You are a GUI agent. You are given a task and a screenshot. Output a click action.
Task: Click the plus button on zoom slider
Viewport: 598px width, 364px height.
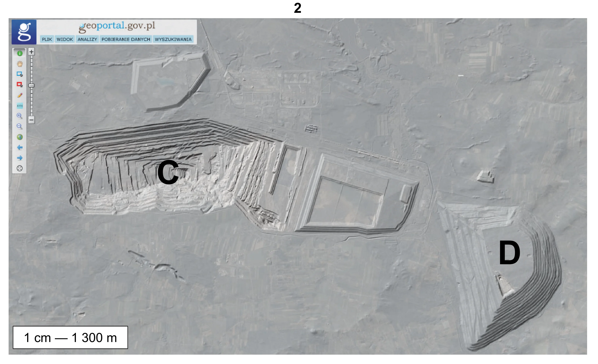pos(31,52)
